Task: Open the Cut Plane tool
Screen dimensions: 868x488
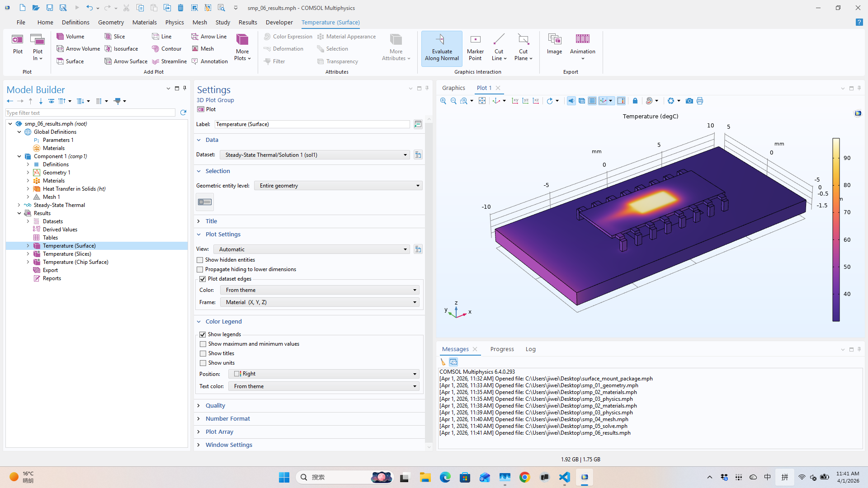Action: coord(523,47)
